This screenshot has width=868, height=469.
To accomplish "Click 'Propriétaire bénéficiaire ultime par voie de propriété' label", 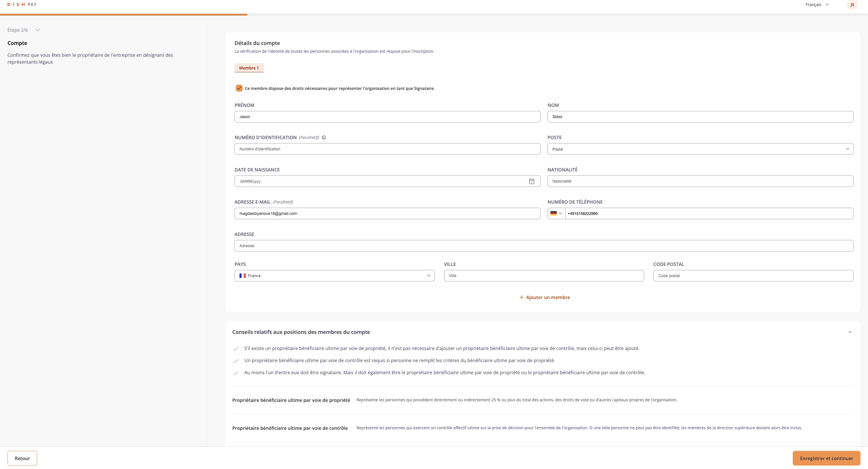I will (x=291, y=400).
